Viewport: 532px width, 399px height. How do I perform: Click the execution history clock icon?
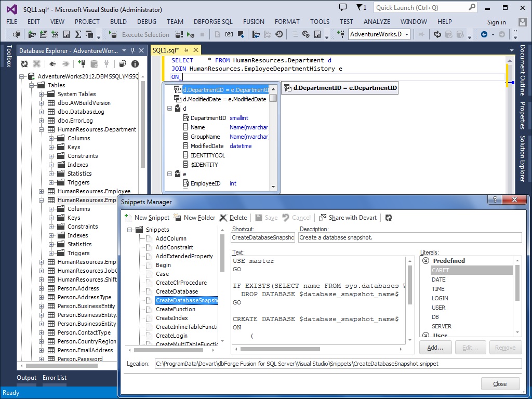(x=279, y=34)
